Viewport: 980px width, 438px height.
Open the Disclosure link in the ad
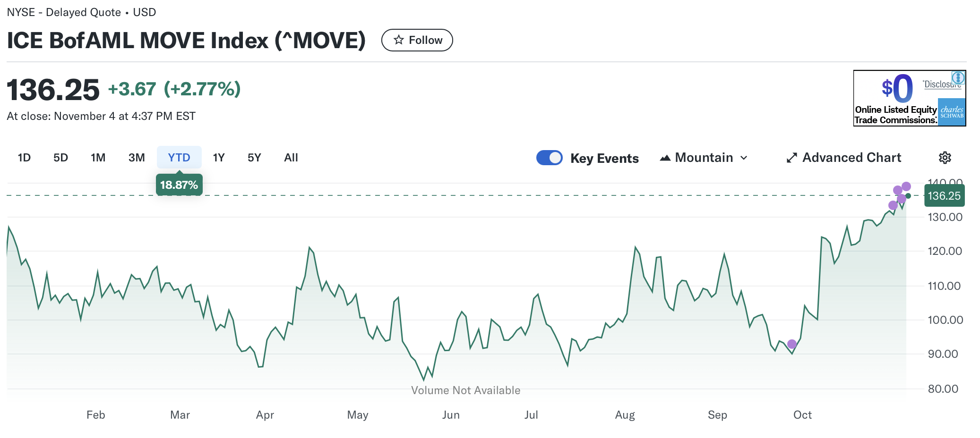(x=942, y=84)
